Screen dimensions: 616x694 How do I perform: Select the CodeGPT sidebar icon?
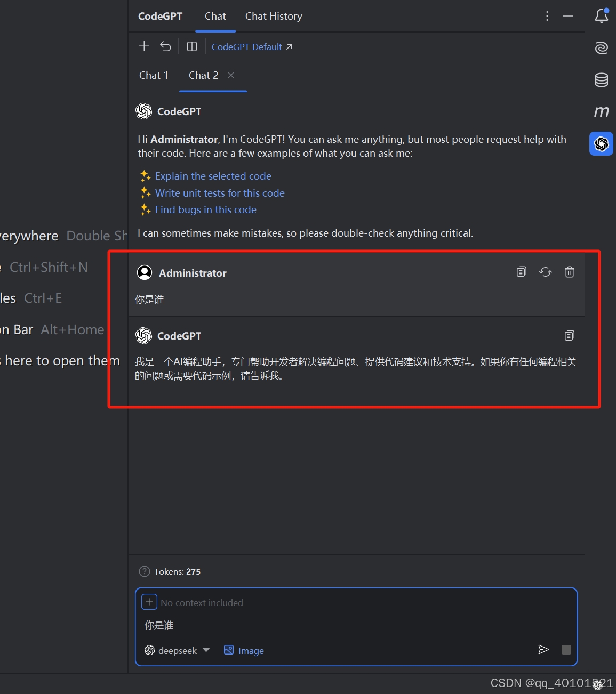[602, 144]
